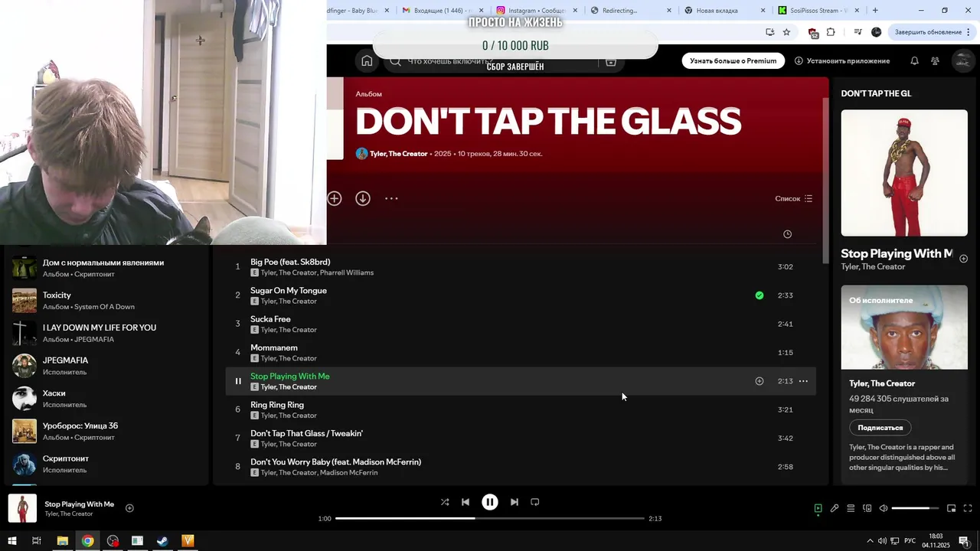This screenshot has width=980, height=551.
Task: Open album cover thumbnail in right panel
Action: pos(904,173)
